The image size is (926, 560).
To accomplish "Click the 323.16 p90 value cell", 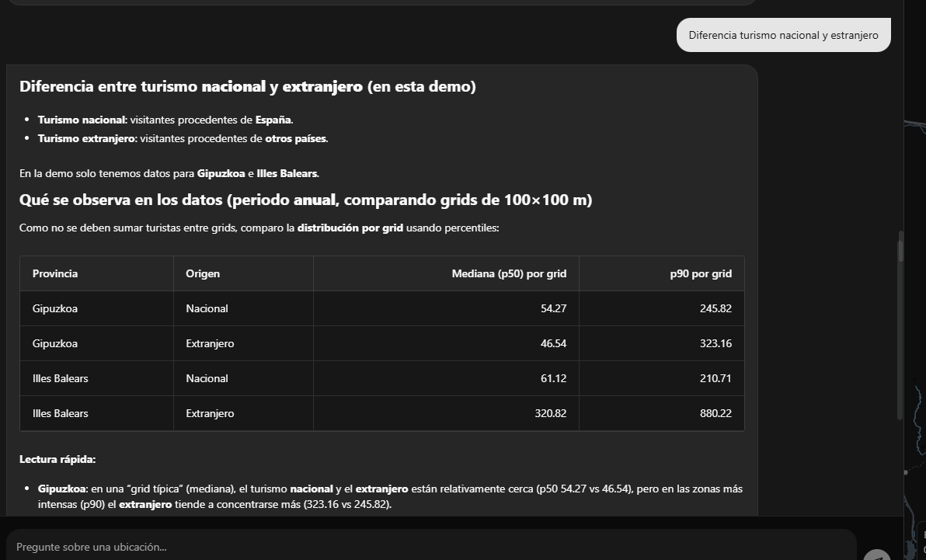I will 715,343.
